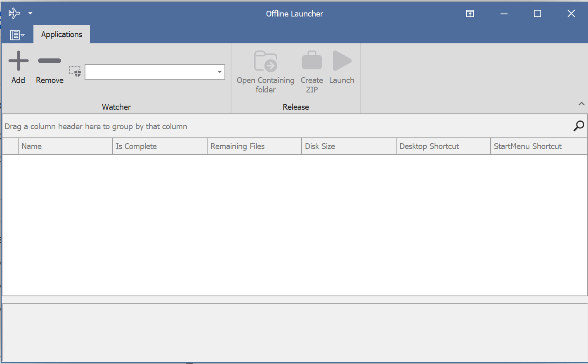Click inside the Watcher text input field

(151, 72)
